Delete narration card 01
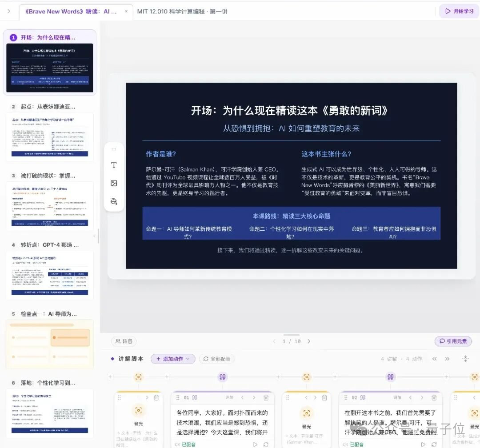This screenshot has width=480, height=448. click(266, 397)
